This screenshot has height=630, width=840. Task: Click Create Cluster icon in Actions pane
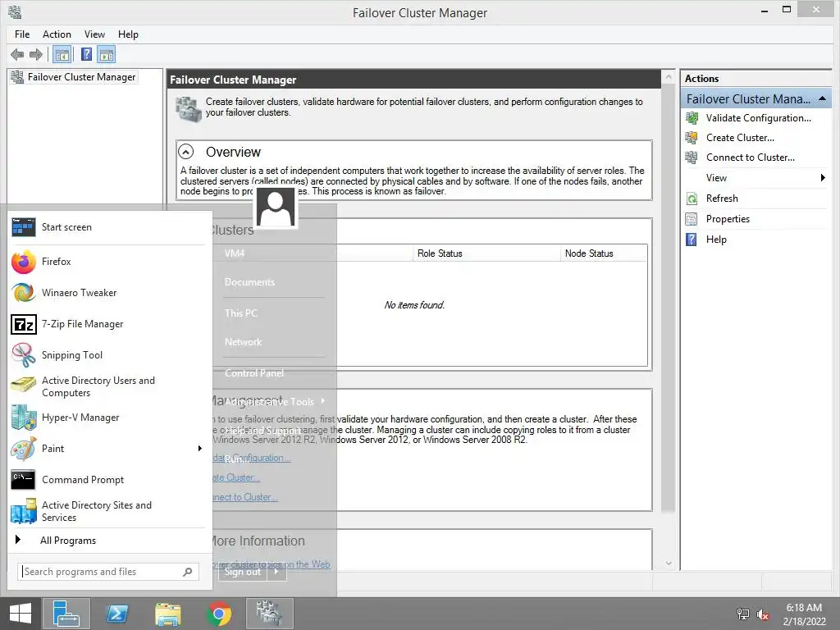pyautogui.click(x=692, y=138)
